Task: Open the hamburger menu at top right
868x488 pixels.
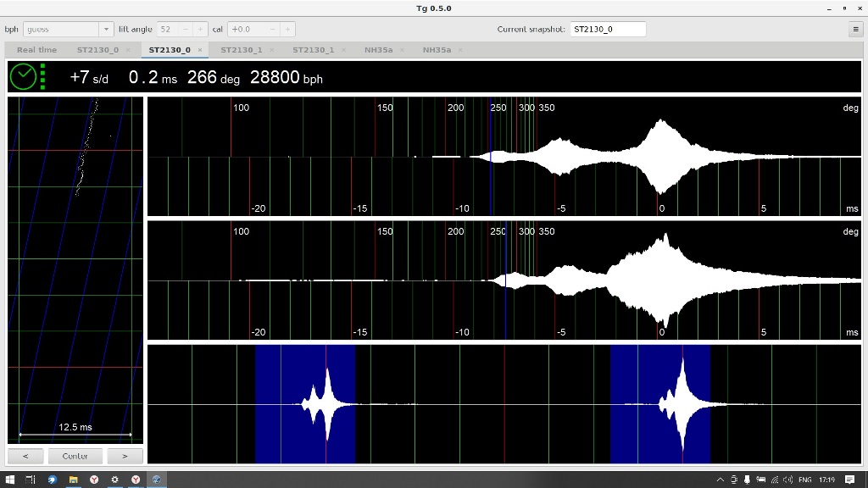Action: [855, 29]
